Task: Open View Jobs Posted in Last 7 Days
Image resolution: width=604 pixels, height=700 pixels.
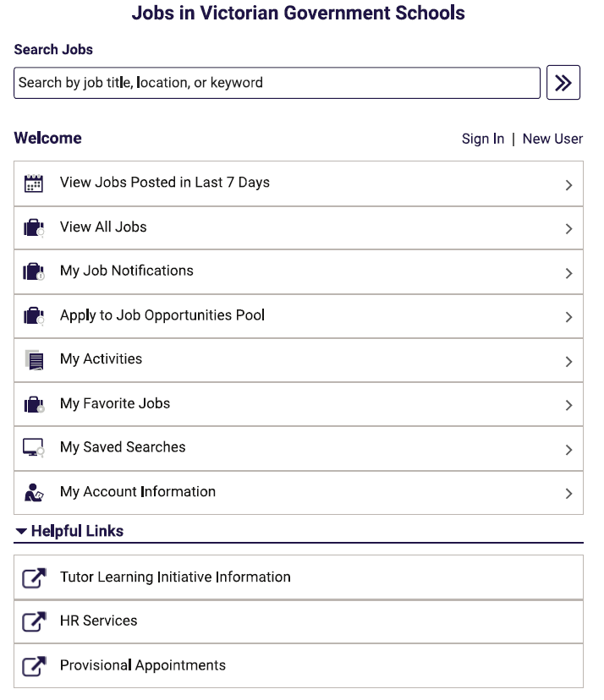Action: point(299,183)
